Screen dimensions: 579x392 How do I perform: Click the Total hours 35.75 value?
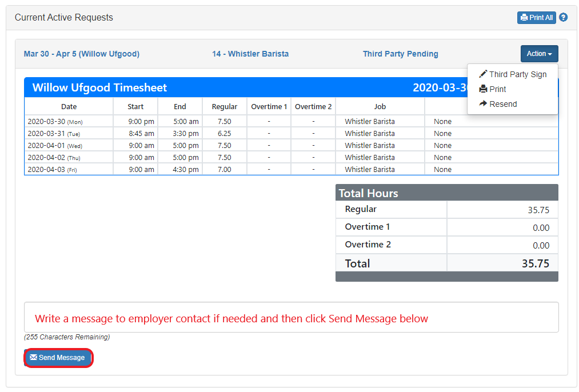click(535, 263)
